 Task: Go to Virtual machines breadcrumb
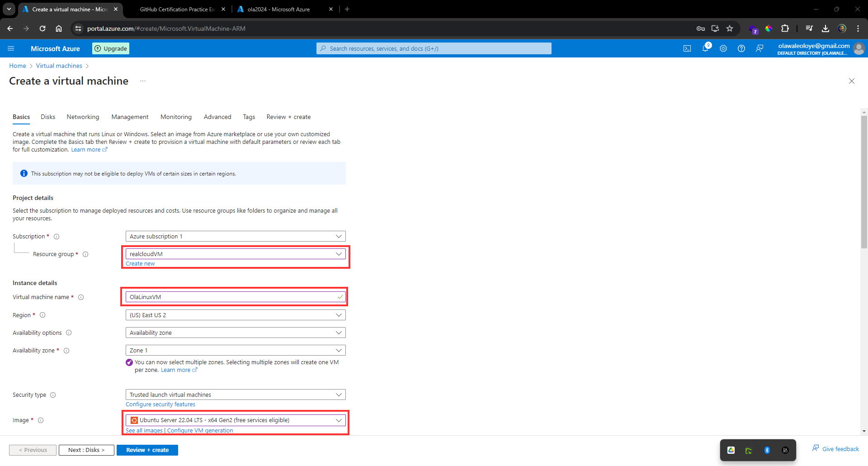pyautogui.click(x=59, y=66)
